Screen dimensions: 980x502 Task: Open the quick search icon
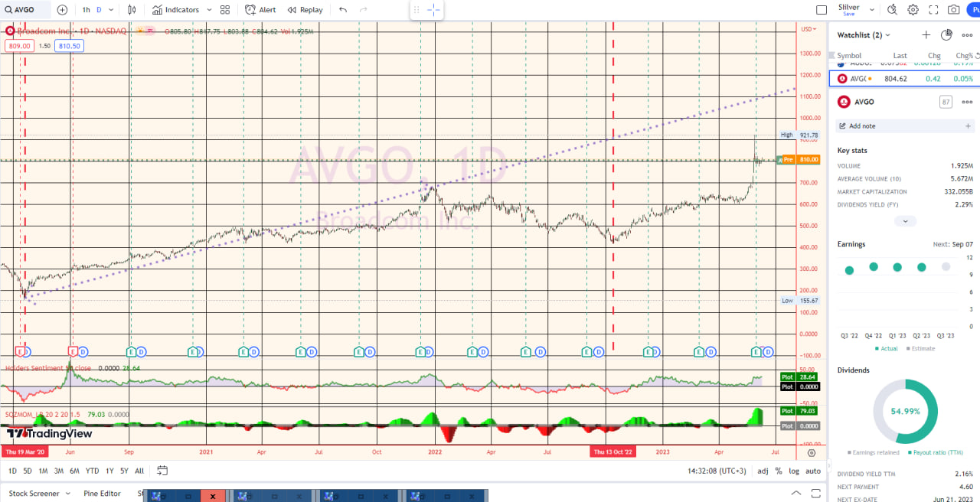pos(892,10)
